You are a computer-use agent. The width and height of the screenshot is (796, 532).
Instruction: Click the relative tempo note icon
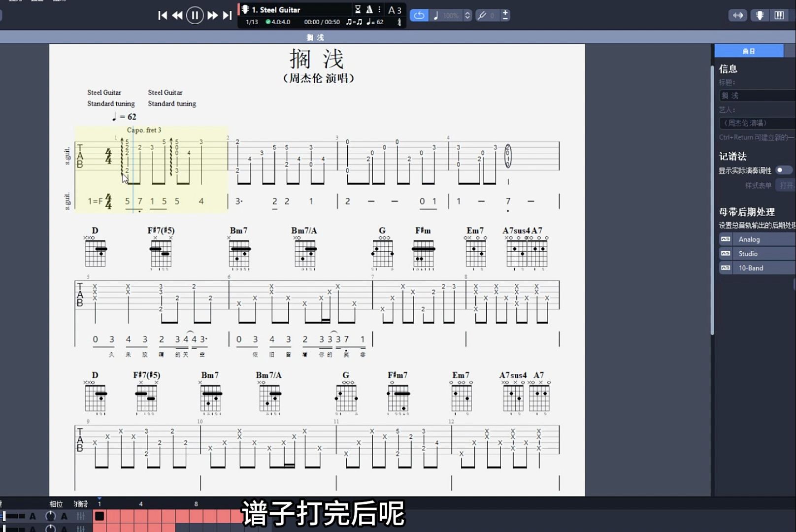click(436, 15)
